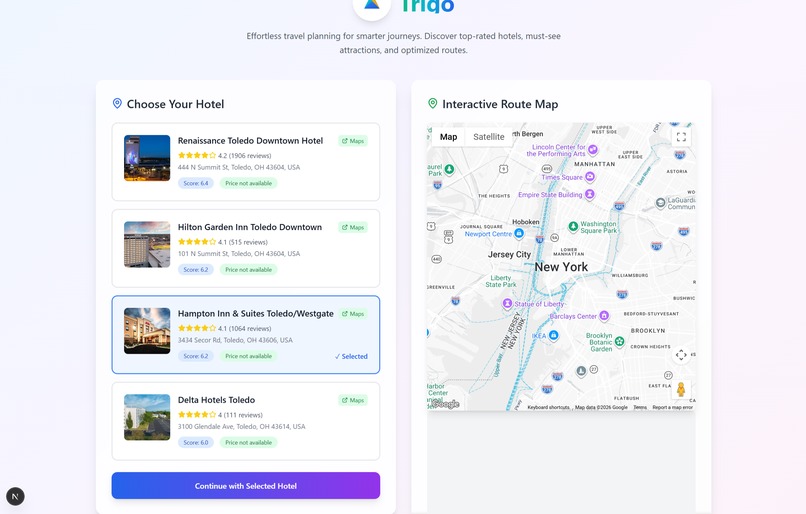Click Jersey City label on the map
Viewport: 806px width, 514px height.
pos(509,254)
